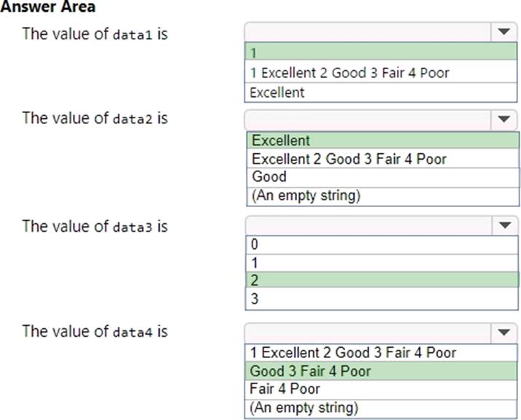
Task: Choose 'Good 3 Fair 4 Poor' for data4
Action: point(382,371)
